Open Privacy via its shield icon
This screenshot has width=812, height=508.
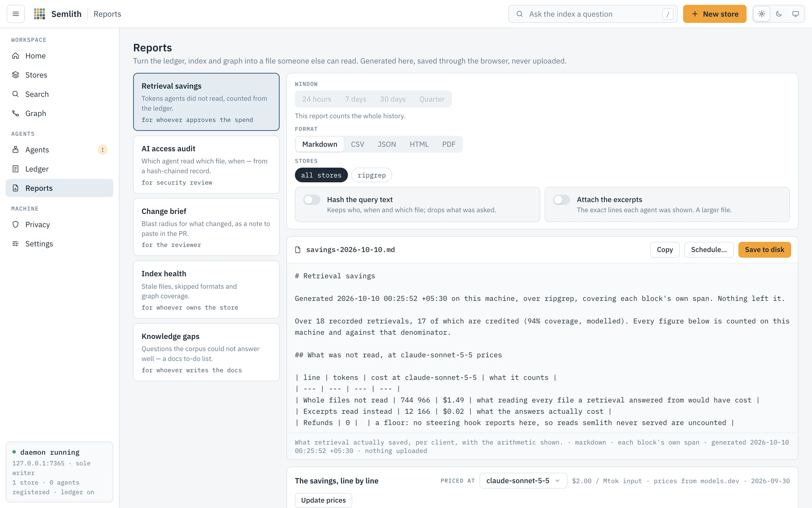pyautogui.click(x=16, y=224)
